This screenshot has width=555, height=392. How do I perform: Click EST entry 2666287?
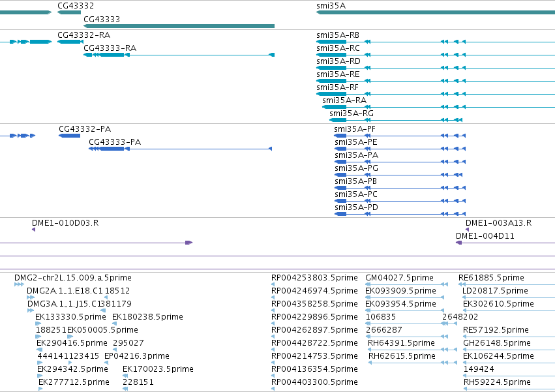(x=383, y=330)
